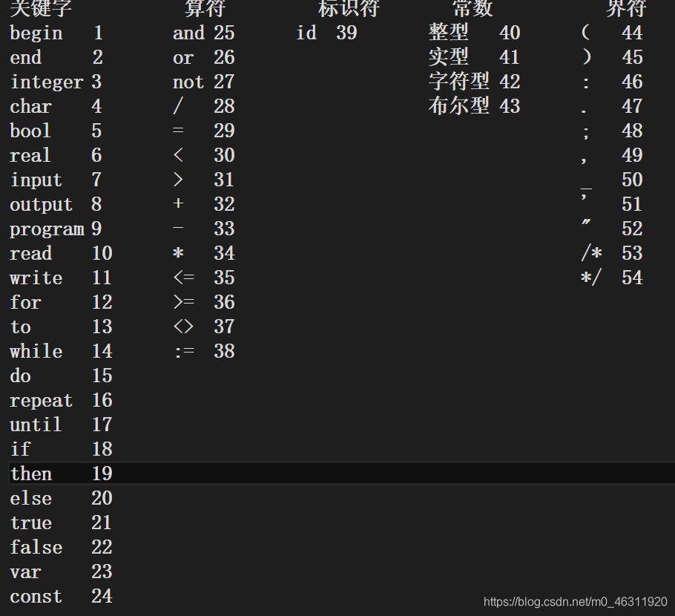Click the '算符' column header

pos(205,9)
